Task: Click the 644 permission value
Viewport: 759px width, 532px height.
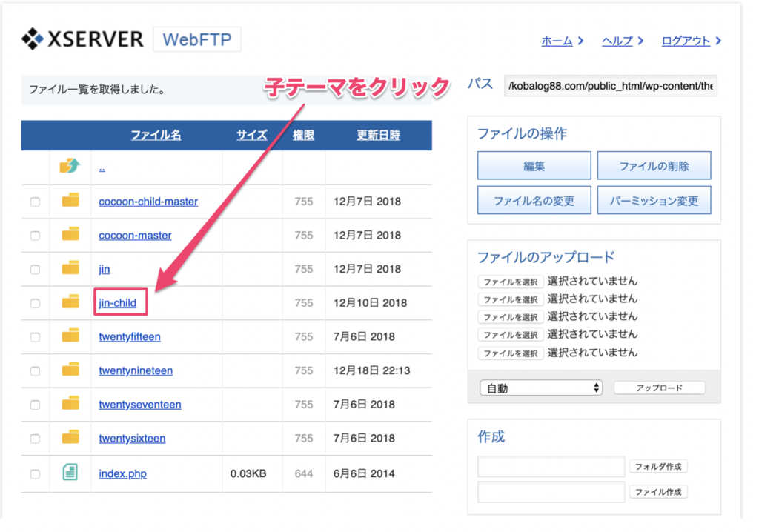Action: click(x=303, y=473)
